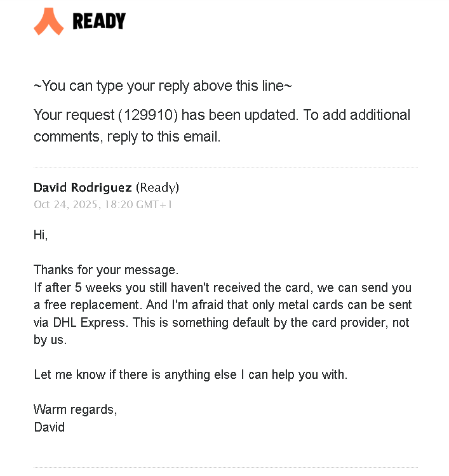Click the 'Hi,' greeting line

tap(41, 235)
